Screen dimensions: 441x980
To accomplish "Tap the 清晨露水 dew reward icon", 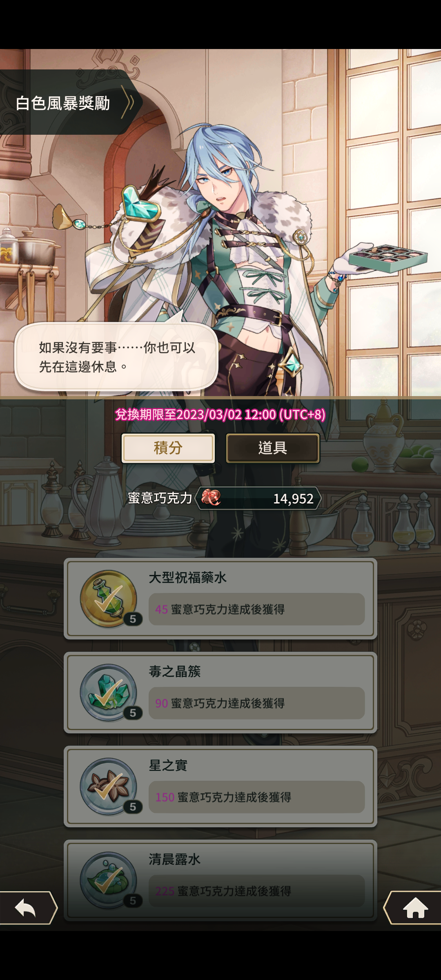I will pos(109,880).
